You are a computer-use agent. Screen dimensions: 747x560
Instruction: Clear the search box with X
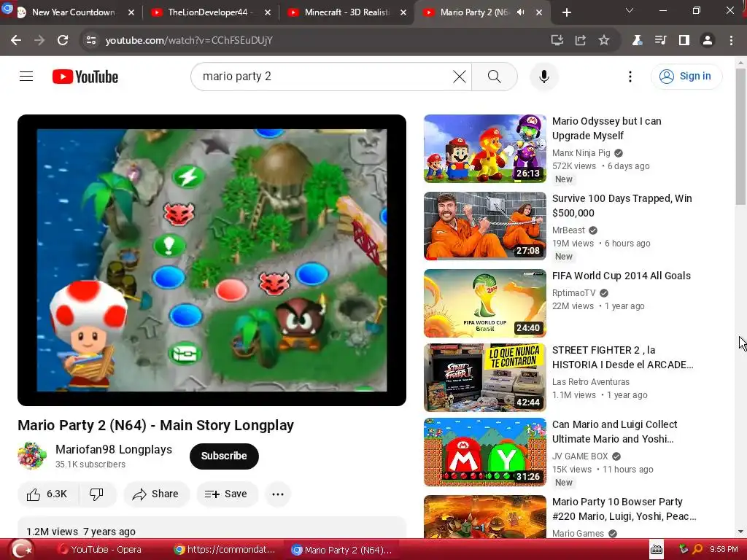pos(460,76)
